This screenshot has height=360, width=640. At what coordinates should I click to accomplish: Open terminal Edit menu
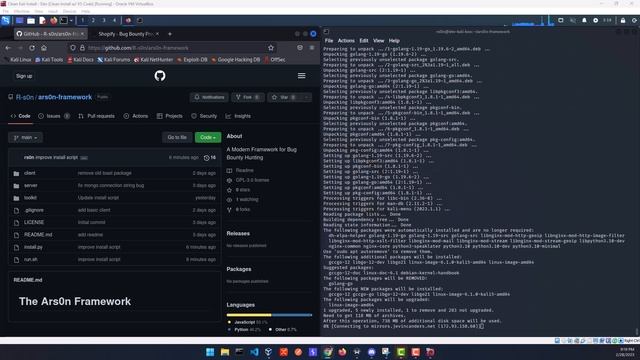(x=364, y=41)
